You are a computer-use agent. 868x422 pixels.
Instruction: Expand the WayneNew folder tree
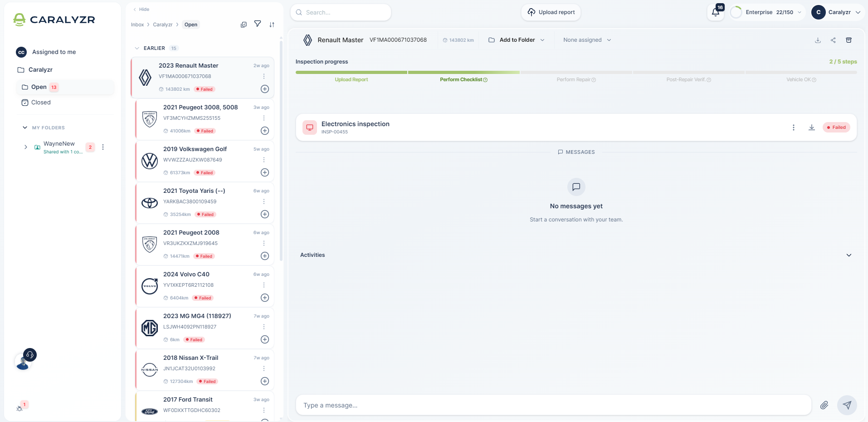pyautogui.click(x=26, y=147)
